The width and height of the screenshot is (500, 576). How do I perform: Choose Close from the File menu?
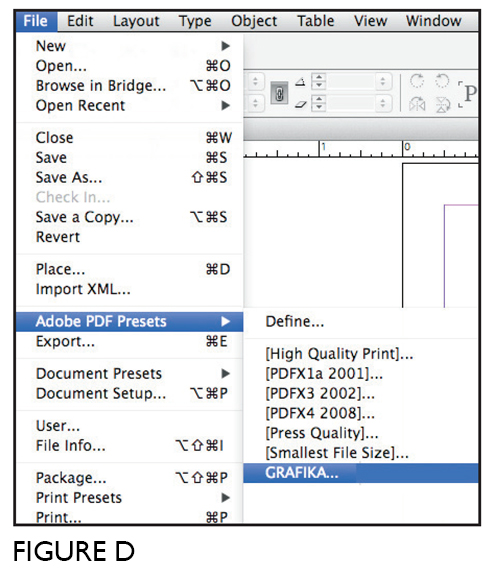(x=130, y=138)
